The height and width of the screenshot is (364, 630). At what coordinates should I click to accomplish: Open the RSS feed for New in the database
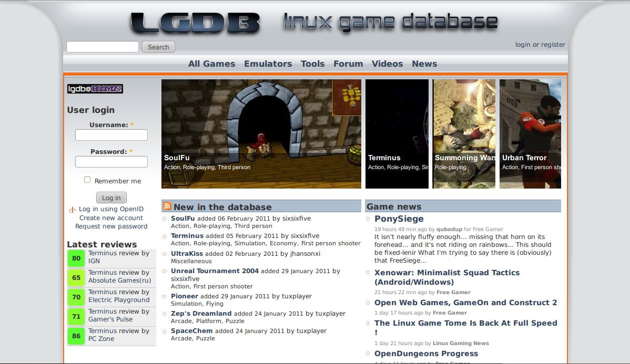click(167, 206)
